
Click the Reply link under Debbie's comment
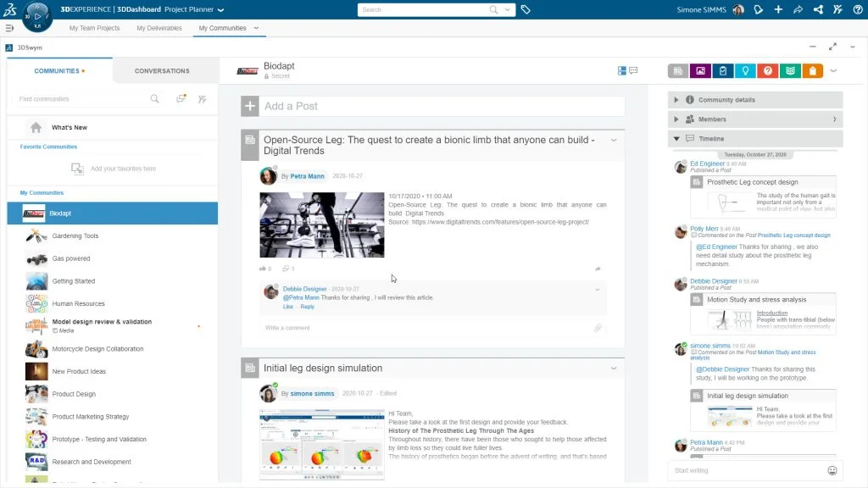(307, 307)
